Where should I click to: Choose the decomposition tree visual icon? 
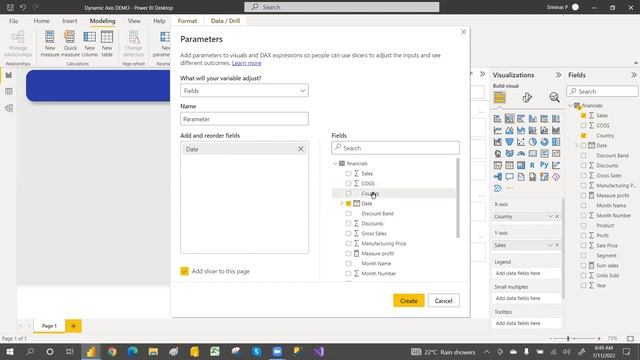(x=498, y=177)
